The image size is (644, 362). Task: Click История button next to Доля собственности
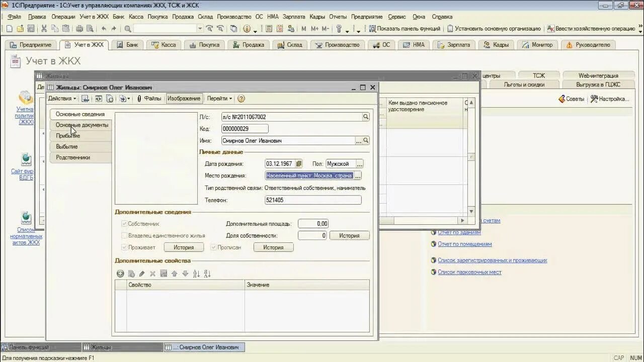(x=349, y=235)
